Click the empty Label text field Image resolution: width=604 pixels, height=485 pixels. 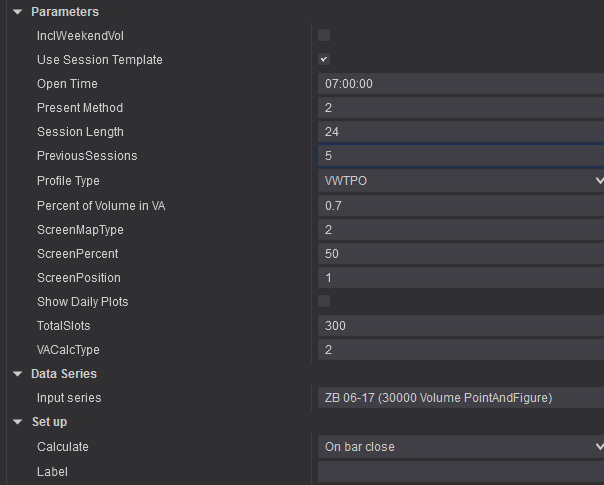tap(461, 471)
